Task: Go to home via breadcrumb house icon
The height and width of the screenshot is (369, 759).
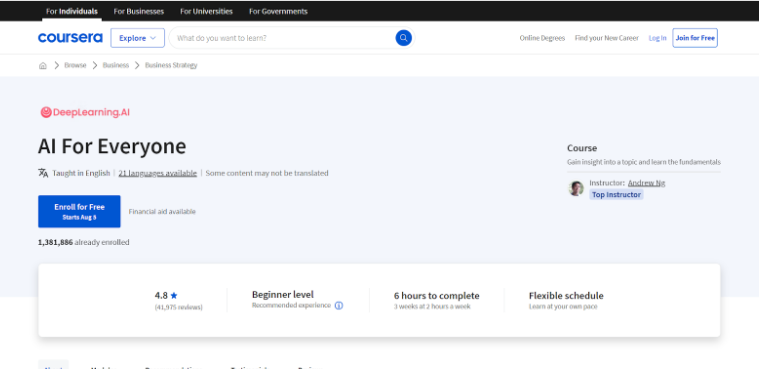Action: coord(43,65)
